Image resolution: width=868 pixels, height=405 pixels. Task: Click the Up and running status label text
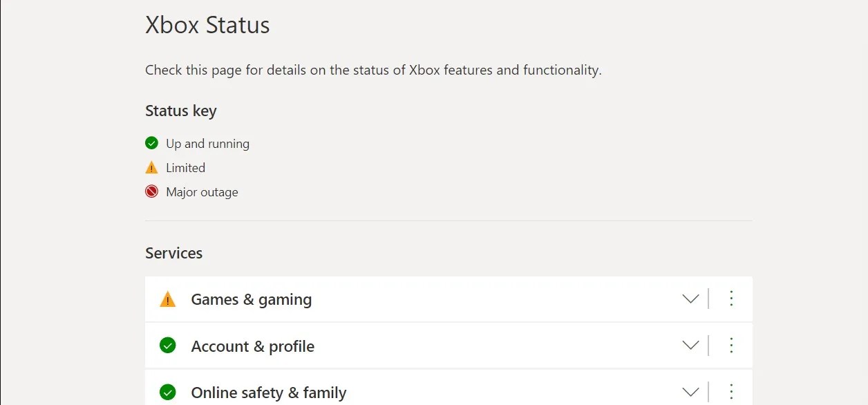[x=207, y=143]
